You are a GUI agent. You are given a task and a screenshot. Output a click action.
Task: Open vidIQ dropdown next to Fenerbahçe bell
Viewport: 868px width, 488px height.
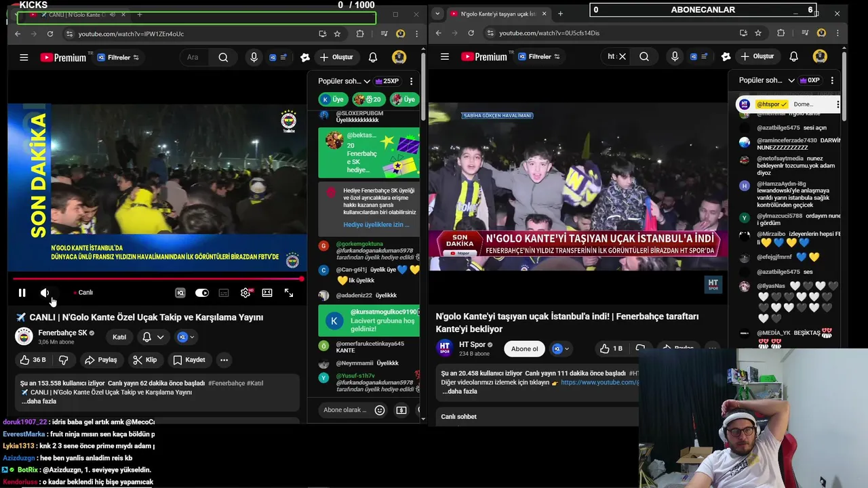click(185, 337)
